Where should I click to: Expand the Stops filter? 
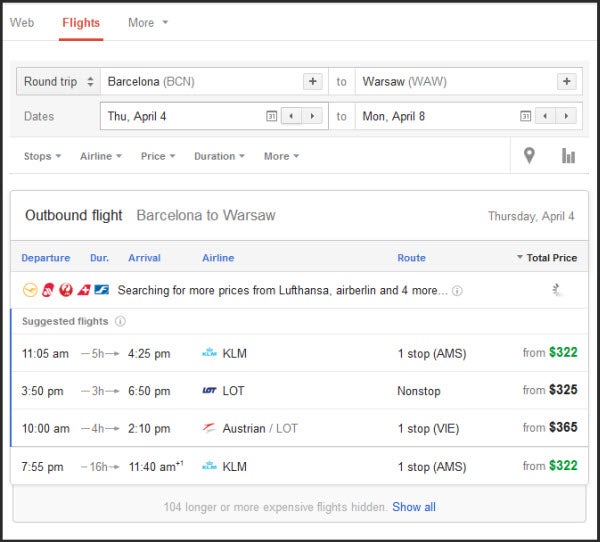click(42, 156)
